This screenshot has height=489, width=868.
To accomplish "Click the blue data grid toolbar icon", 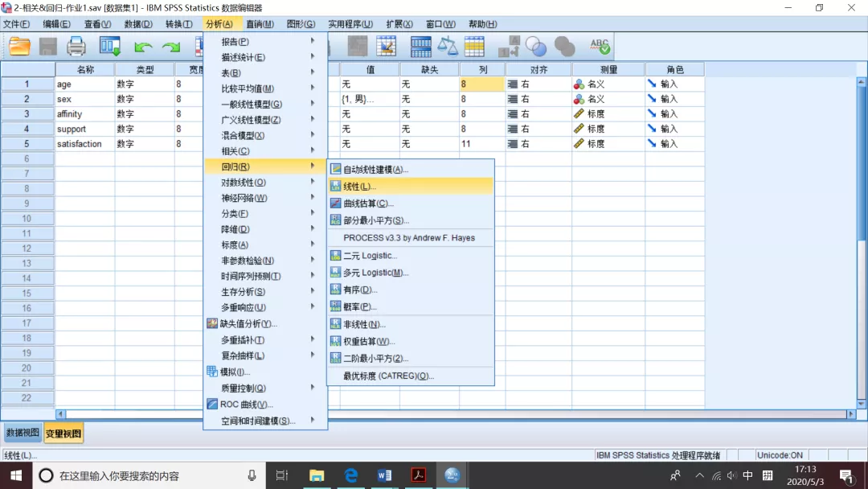I will pos(420,47).
